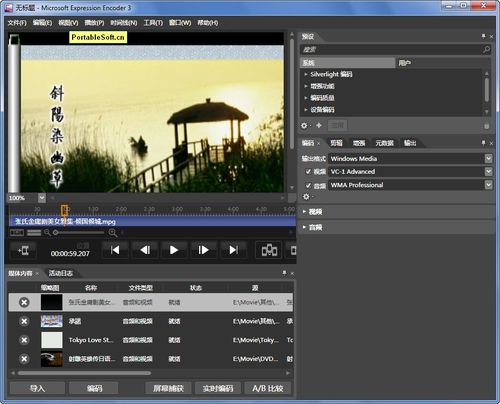
Task: Remove the Tokyo Love Story media item
Action: pyautogui.click(x=24, y=340)
